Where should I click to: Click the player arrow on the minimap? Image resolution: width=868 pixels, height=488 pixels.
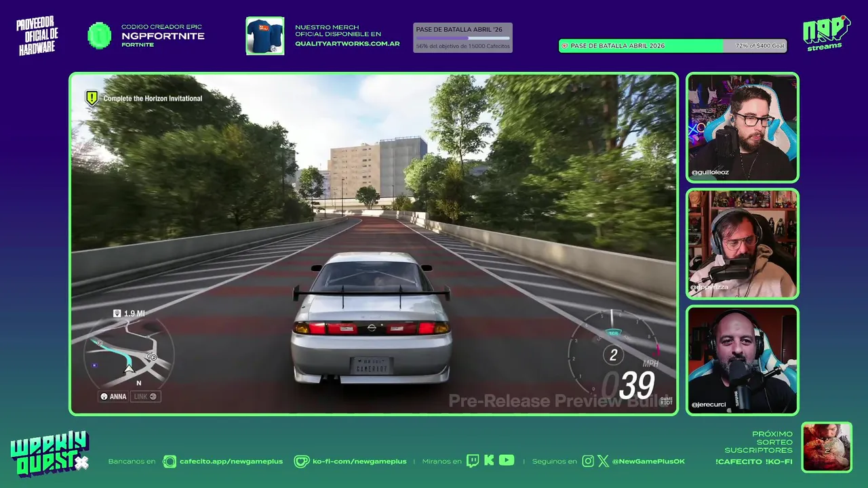point(129,368)
